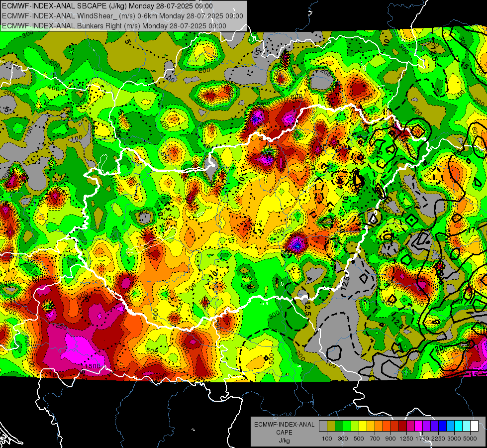Select the pure yellow legend swatch

coord(363,426)
